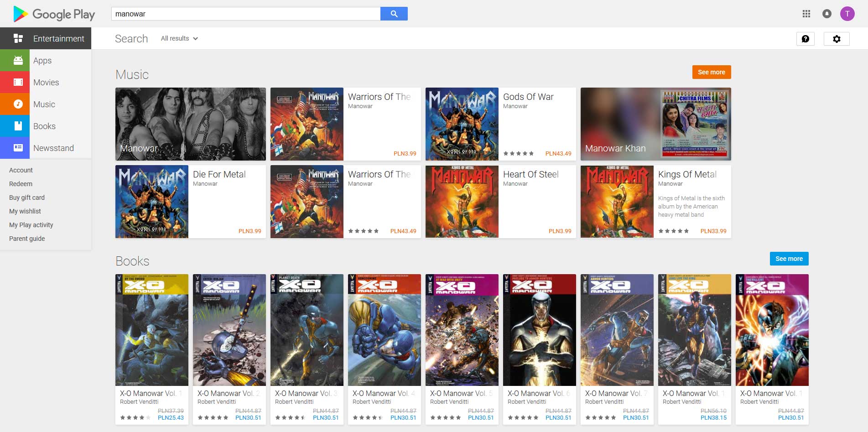Open the Gods Of War album cover

pos(462,124)
